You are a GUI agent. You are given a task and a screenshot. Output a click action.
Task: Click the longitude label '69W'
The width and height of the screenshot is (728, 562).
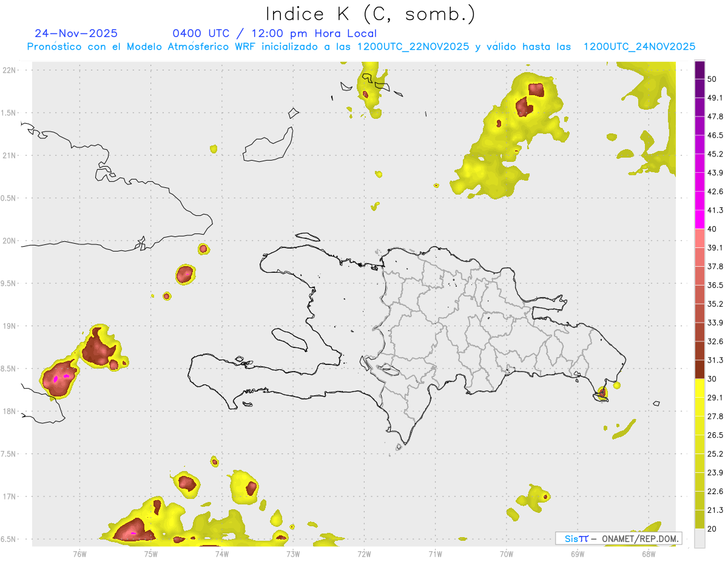tap(577, 554)
